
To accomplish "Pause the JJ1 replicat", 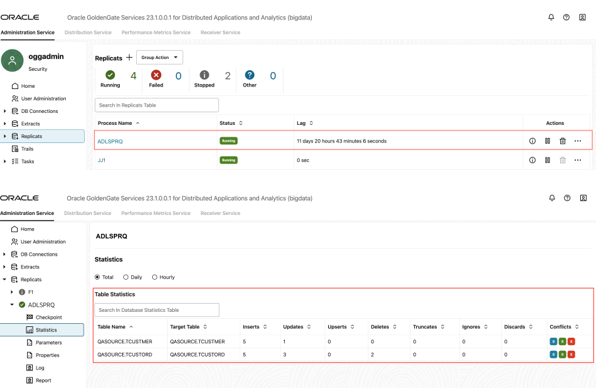I will [547, 160].
